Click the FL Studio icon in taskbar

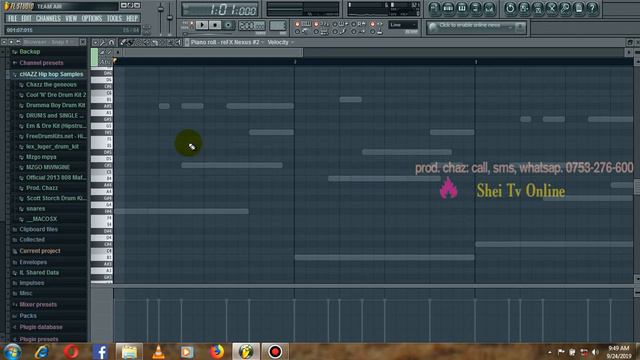click(x=246, y=351)
